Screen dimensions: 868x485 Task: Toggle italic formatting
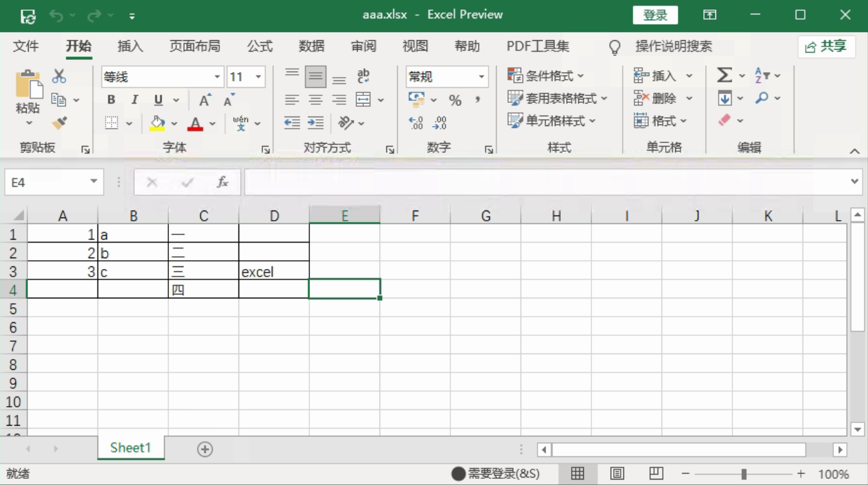pyautogui.click(x=134, y=100)
